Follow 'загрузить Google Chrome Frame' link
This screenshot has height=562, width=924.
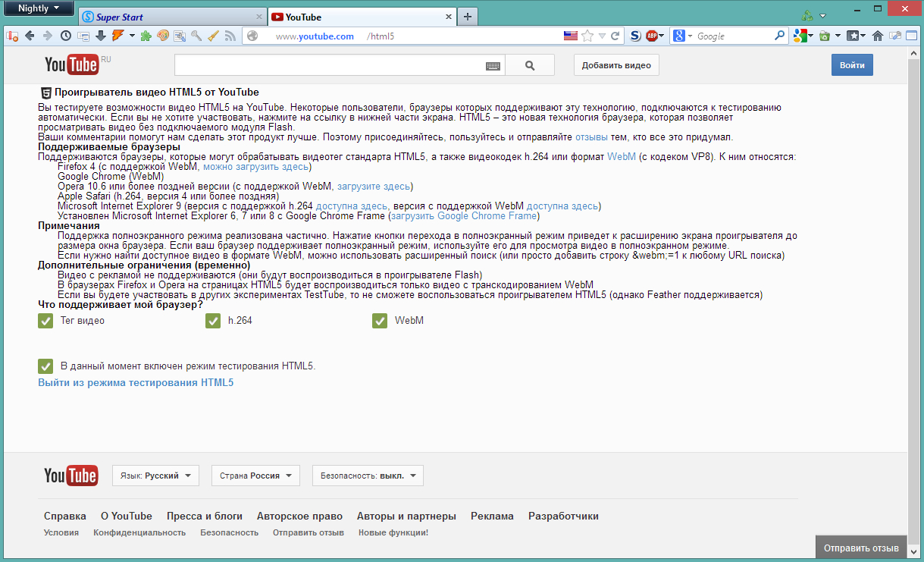(464, 216)
